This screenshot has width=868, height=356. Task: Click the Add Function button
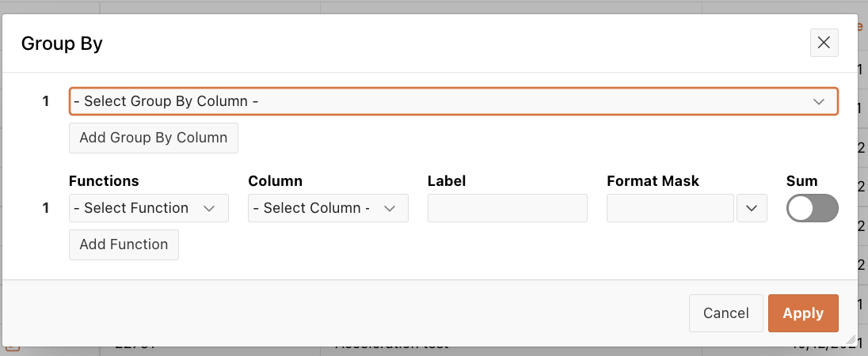124,244
